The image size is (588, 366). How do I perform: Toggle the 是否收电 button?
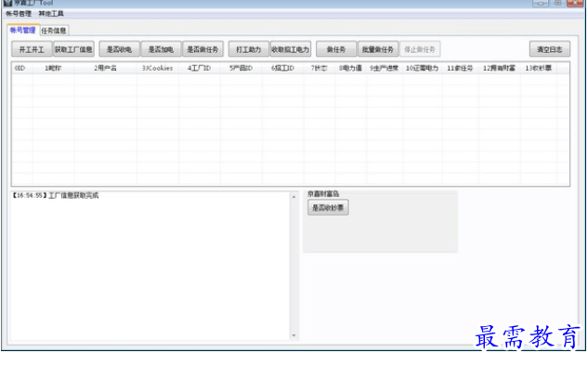pyautogui.click(x=119, y=49)
